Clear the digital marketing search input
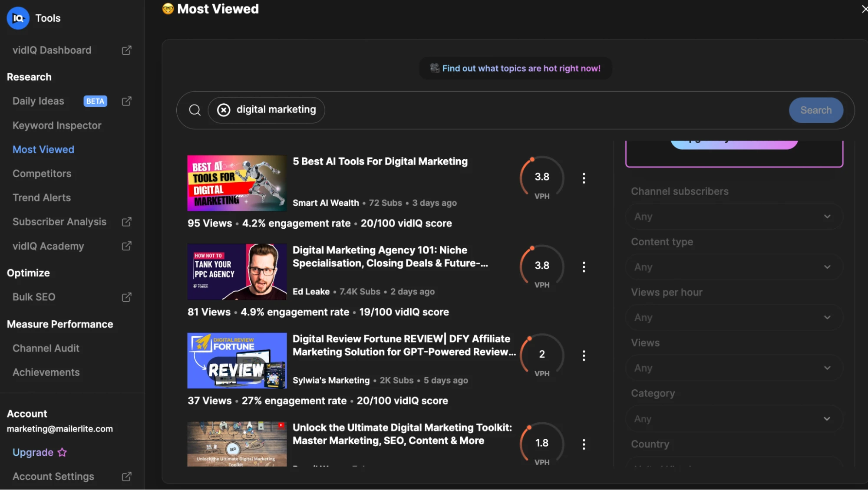The image size is (868, 490). [x=224, y=110]
